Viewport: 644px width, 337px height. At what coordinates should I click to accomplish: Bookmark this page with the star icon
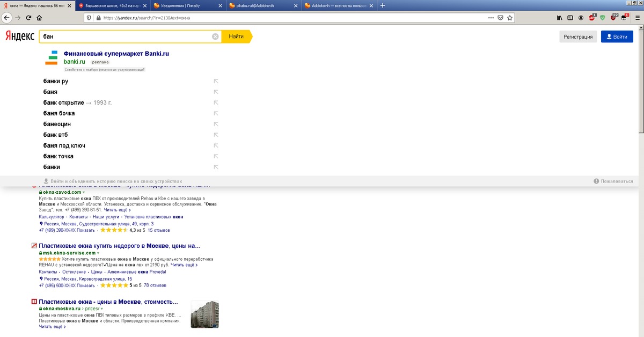[x=510, y=18]
